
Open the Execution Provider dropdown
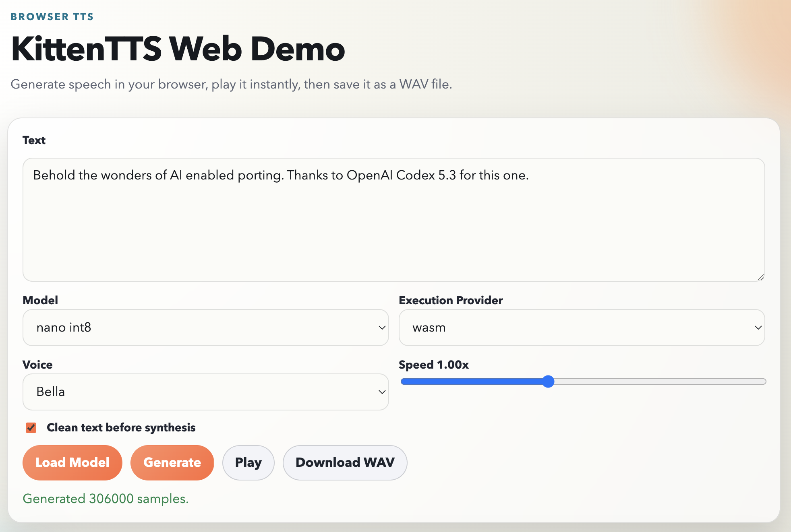(x=582, y=327)
